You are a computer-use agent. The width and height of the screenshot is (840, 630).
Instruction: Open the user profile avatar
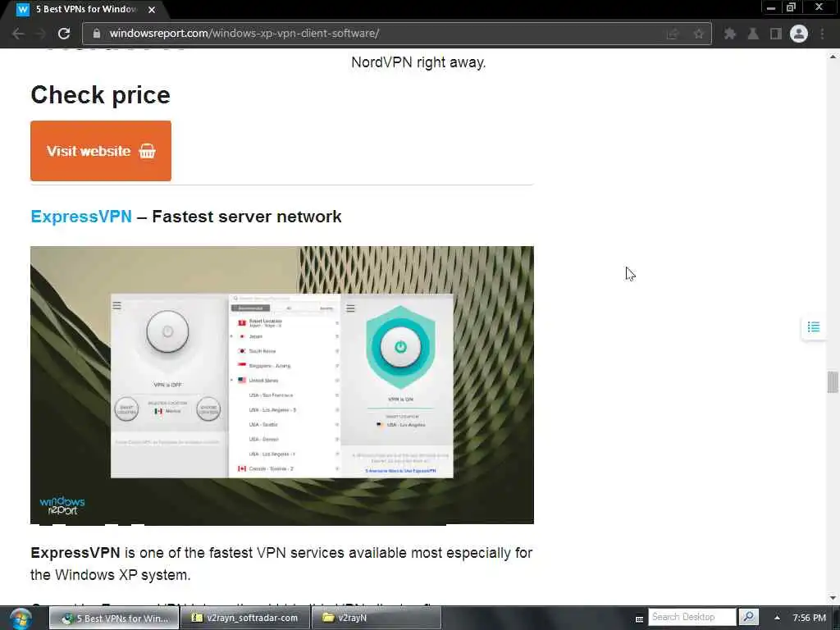(799, 34)
